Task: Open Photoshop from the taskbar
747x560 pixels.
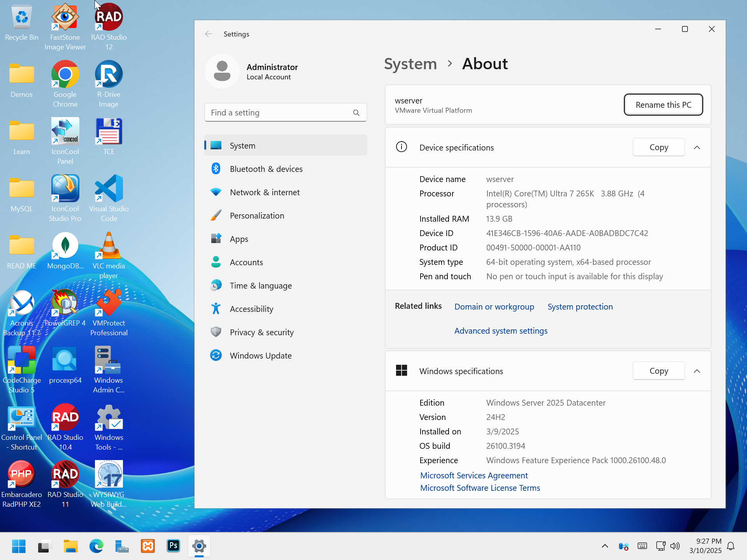Action: pyautogui.click(x=173, y=546)
